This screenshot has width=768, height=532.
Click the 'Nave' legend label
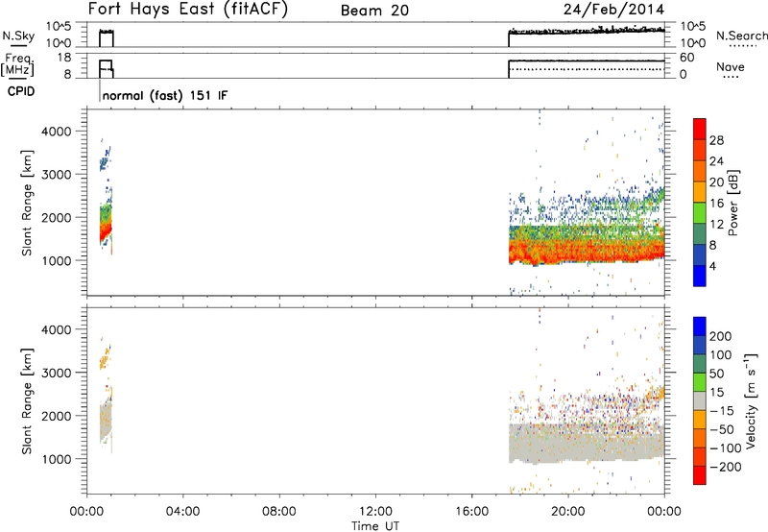coord(731,66)
